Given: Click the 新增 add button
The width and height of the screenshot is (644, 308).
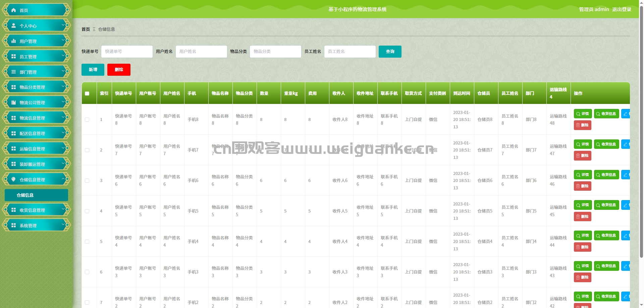Looking at the screenshot, I should (93, 70).
